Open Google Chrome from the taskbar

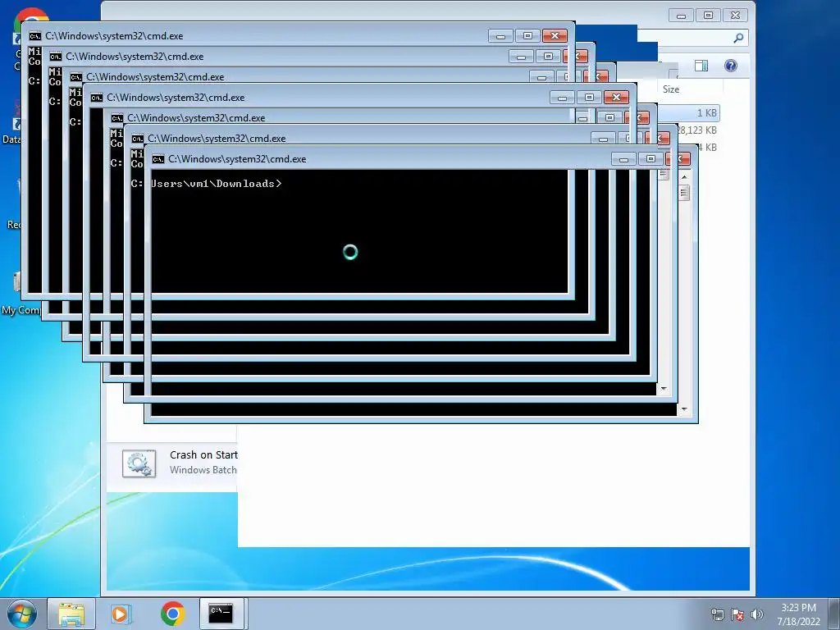tap(172, 614)
